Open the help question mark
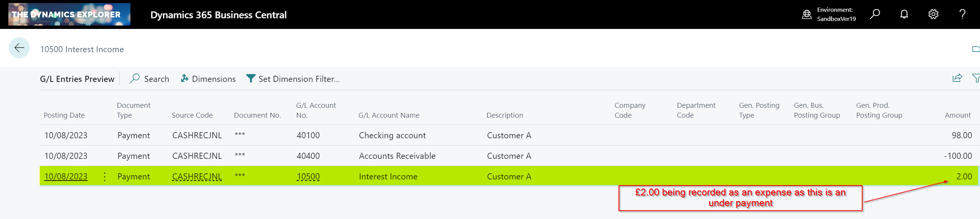980x219 pixels. 962,14
